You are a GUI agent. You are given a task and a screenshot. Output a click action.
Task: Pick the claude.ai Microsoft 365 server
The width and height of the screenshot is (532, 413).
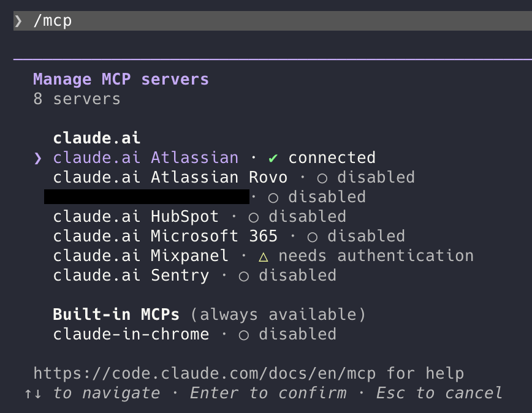[x=165, y=237]
